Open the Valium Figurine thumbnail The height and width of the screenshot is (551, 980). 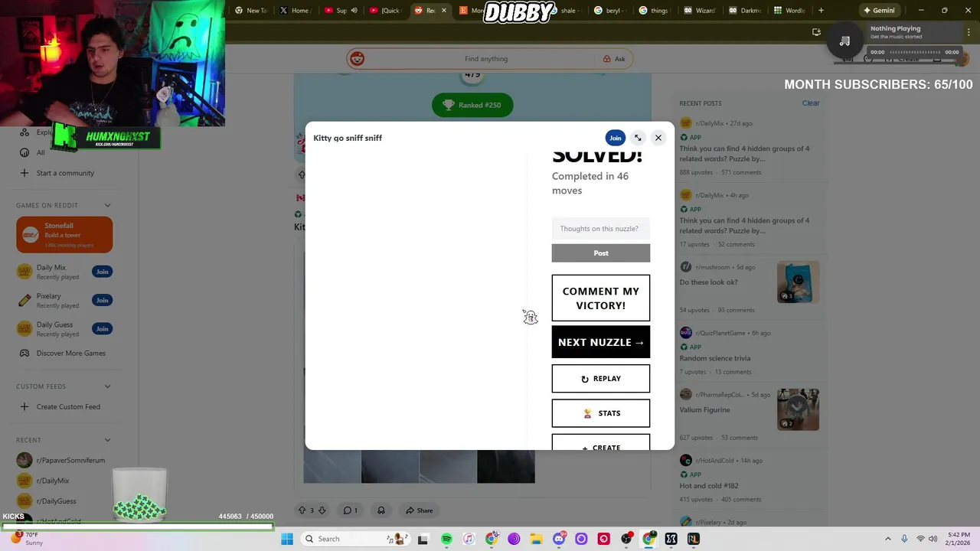(798, 409)
